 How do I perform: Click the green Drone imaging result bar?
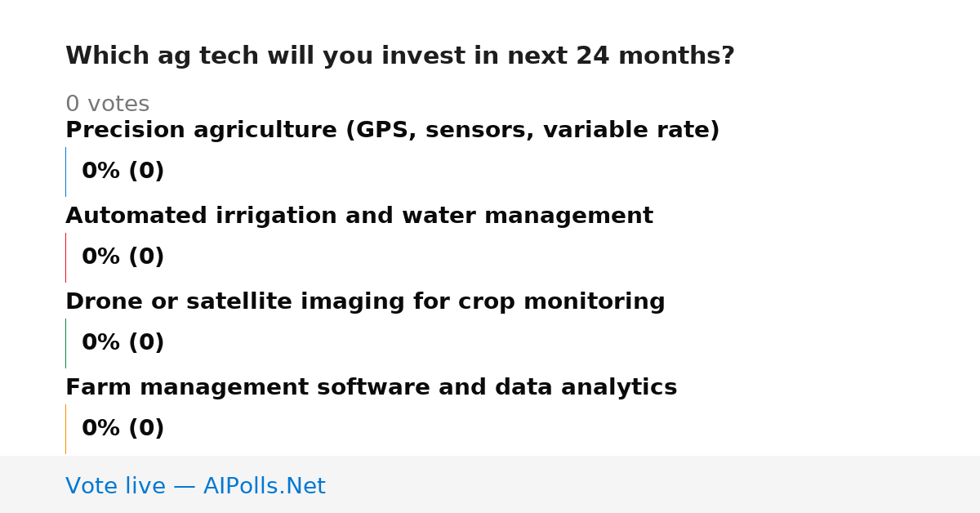coord(65,343)
